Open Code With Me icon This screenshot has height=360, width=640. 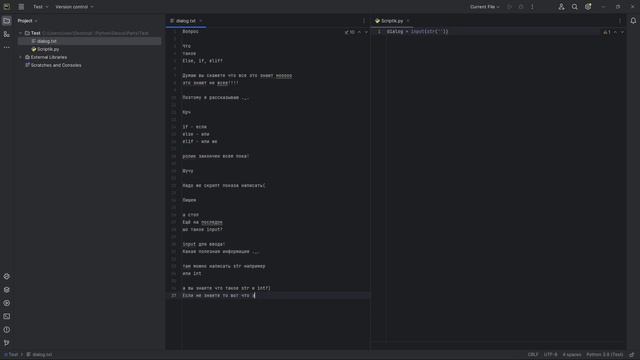562,7
